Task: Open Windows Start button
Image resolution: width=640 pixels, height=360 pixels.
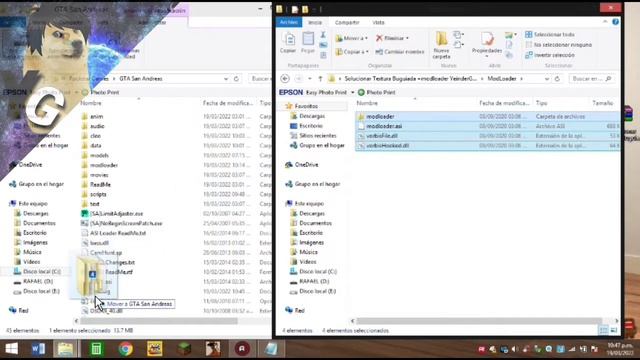Action: pos(11,349)
